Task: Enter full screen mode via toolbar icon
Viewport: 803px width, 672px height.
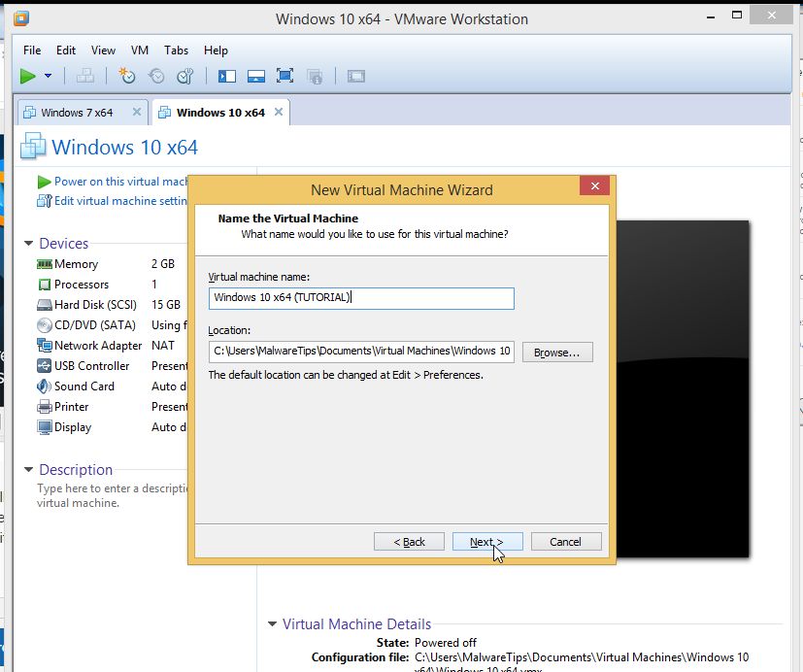Action: [x=284, y=76]
